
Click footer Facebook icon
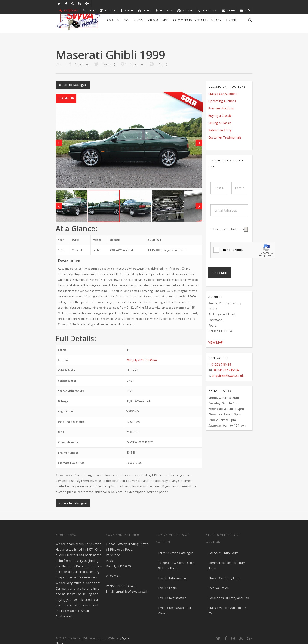point(226,638)
